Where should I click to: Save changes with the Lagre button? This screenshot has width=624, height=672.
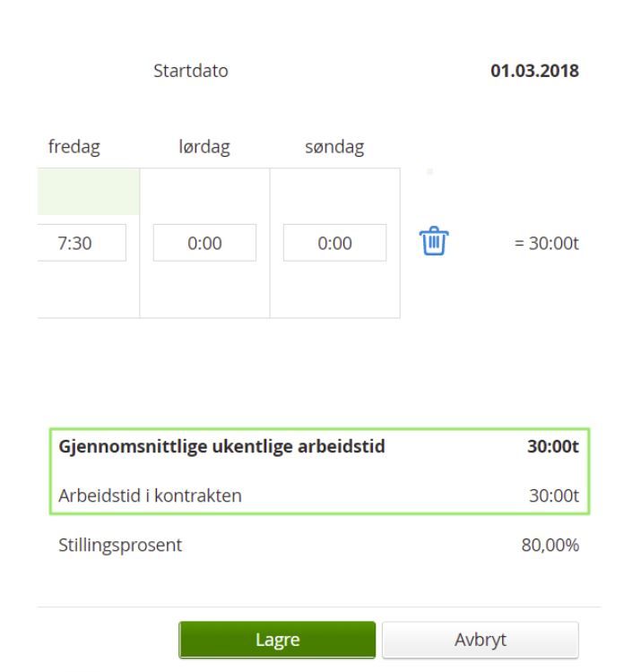(x=277, y=640)
